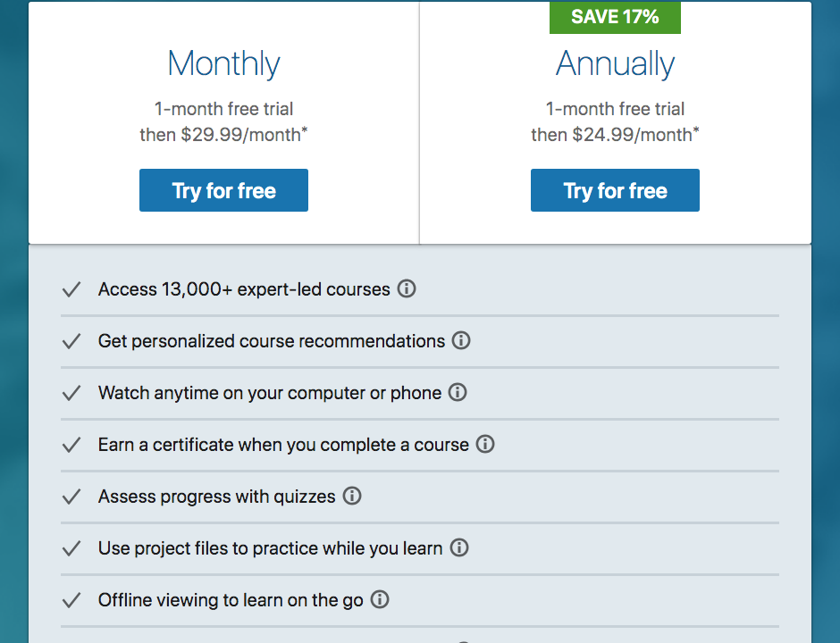Click info icon next to project files feature
Screen dimensions: 840x643
point(459,548)
